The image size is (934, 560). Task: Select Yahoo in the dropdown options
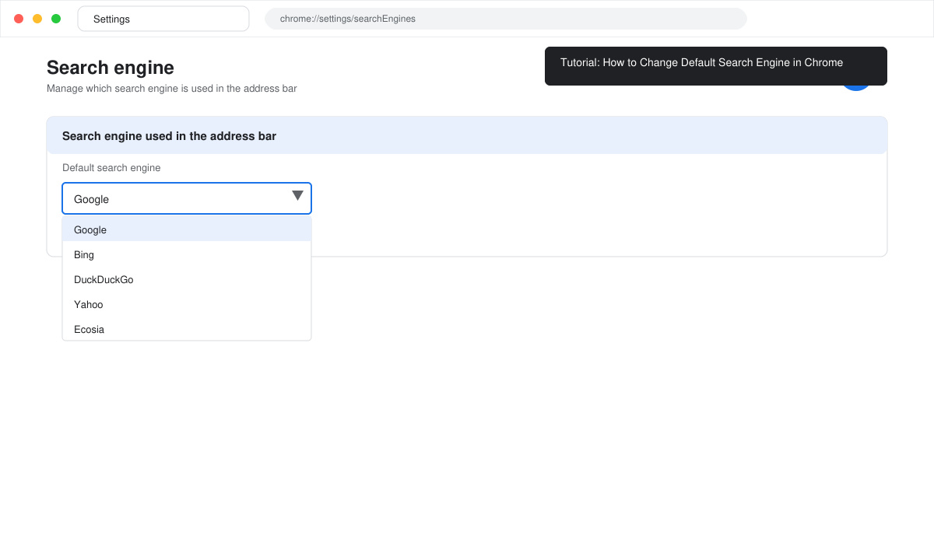[187, 304]
